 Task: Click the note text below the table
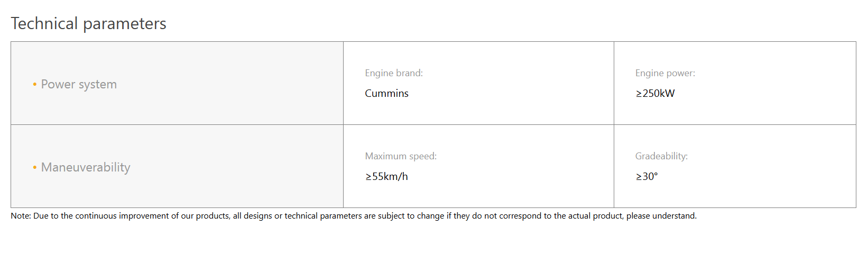[x=354, y=216]
